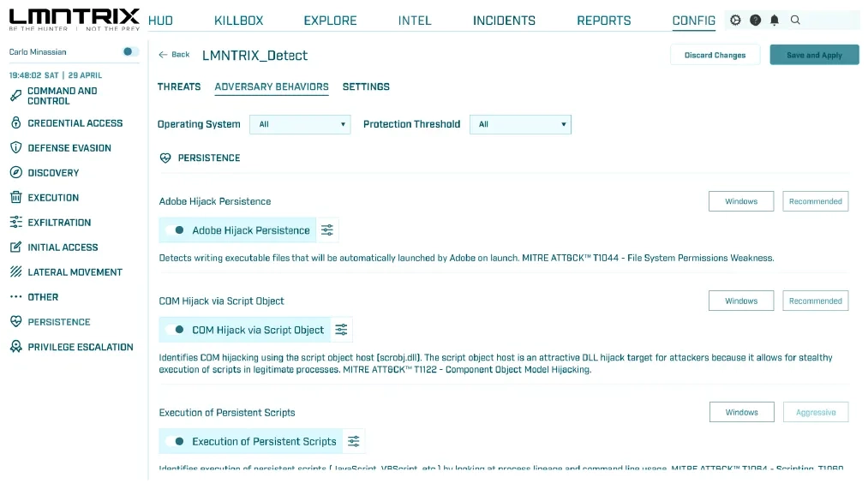Image resolution: width=868 pixels, height=489 pixels.
Task: Click the Initial Access edit icon
Action: (x=16, y=247)
